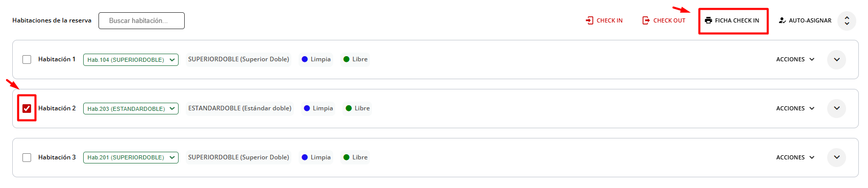Check the Habitación 1 checkbox
The width and height of the screenshot is (868, 188).
(27, 60)
